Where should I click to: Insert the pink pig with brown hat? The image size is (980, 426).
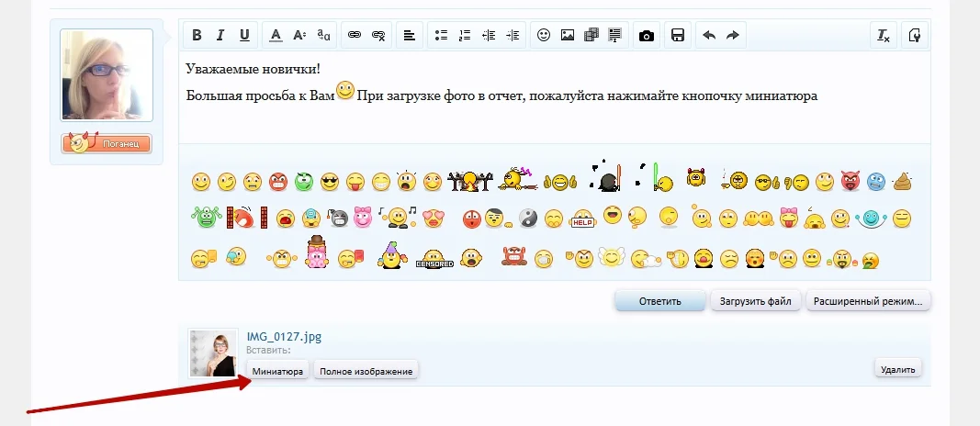(x=316, y=252)
